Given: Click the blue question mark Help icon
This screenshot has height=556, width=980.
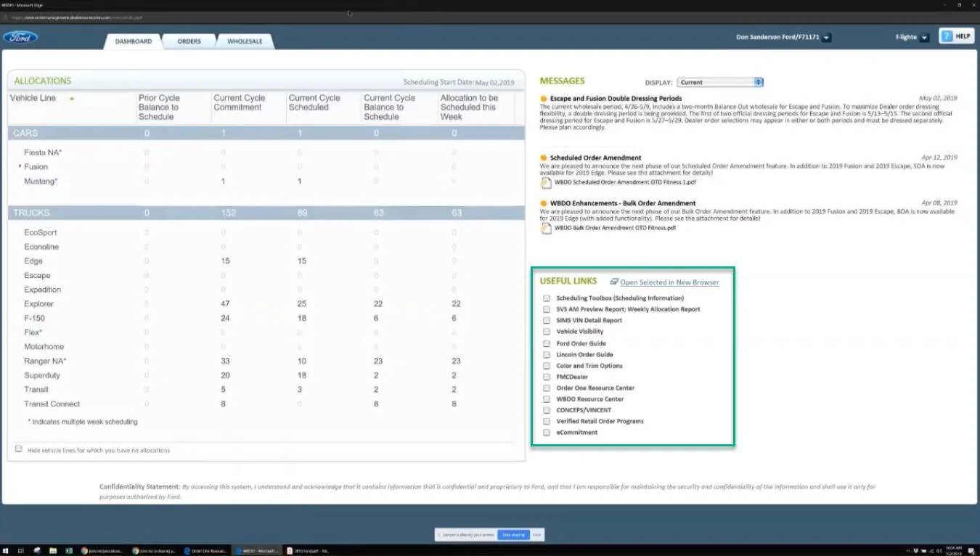Looking at the screenshot, I should point(946,36).
